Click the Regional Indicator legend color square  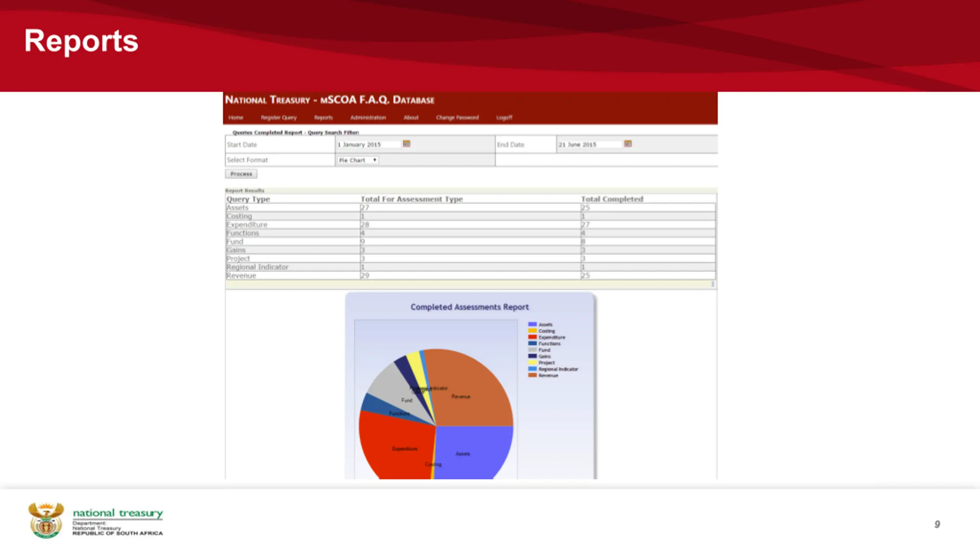click(x=532, y=369)
